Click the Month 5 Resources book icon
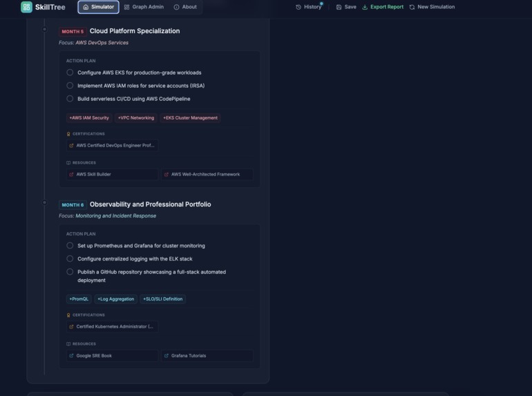 [68, 163]
